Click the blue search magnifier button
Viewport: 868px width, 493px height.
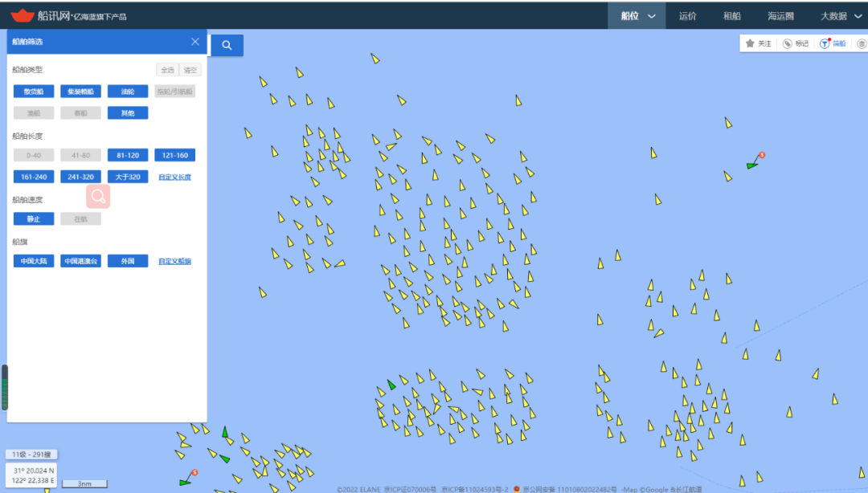click(x=227, y=46)
